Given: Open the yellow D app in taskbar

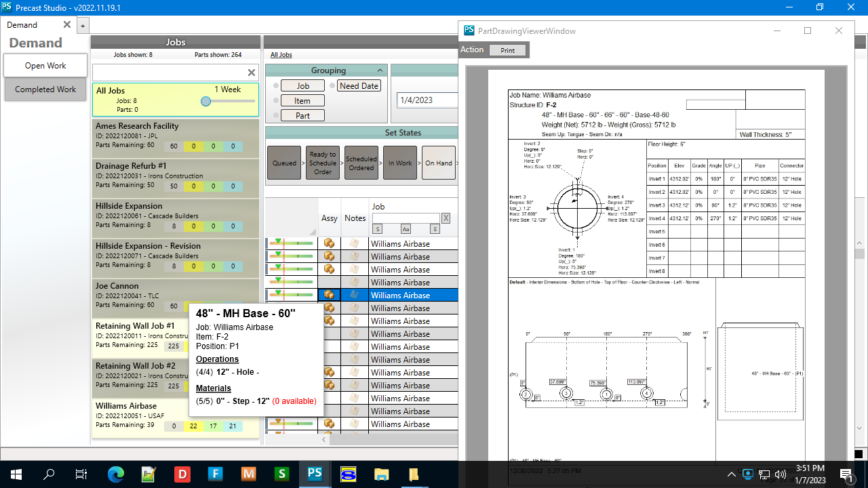Looking at the screenshot, I should tap(182, 474).
